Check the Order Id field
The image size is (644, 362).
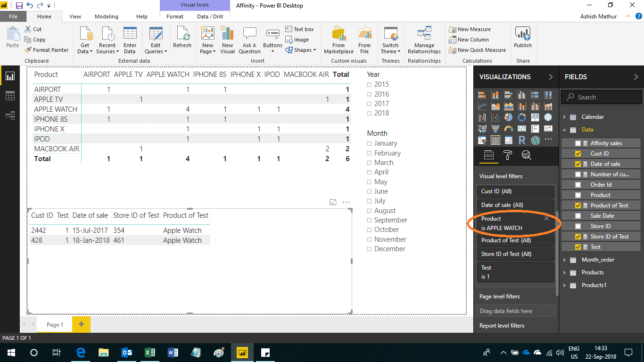click(x=578, y=185)
